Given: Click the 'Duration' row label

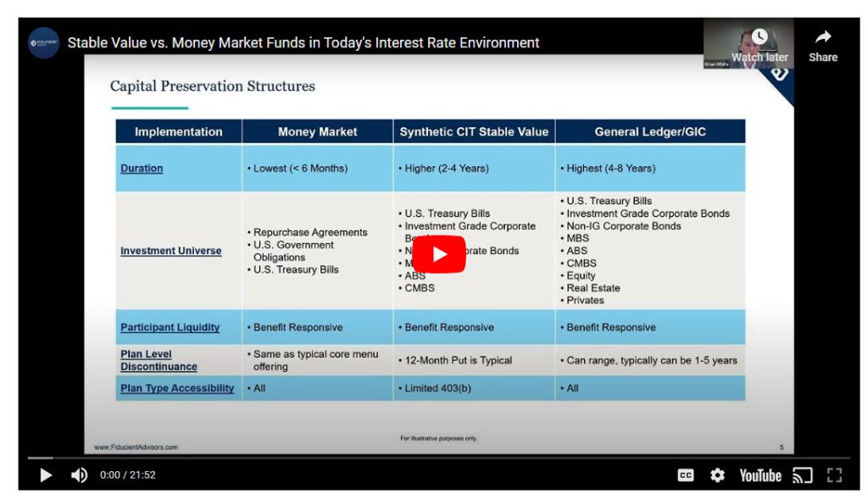Looking at the screenshot, I should tap(142, 169).
